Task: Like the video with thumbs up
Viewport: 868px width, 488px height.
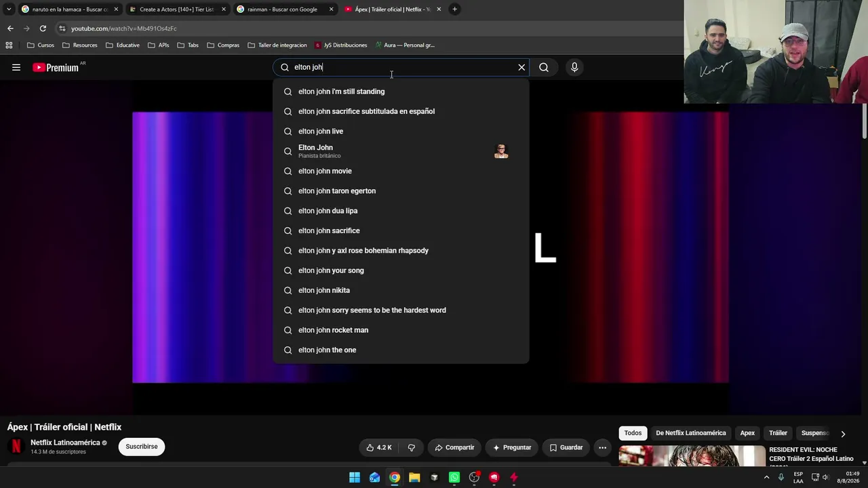Action: pyautogui.click(x=379, y=447)
